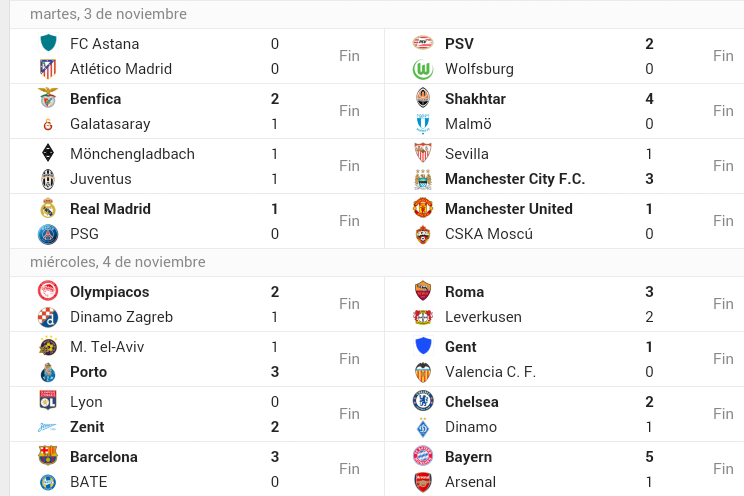Click the Chelsea club crest
This screenshot has width=744, height=496.
click(x=423, y=402)
